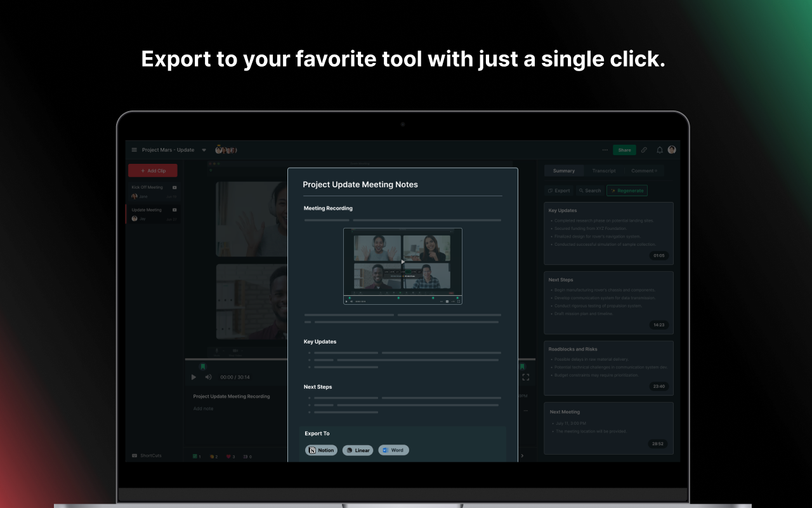Export notes to Notion
This screenshot has width=812, height=508.
click(x=321, y=450)
